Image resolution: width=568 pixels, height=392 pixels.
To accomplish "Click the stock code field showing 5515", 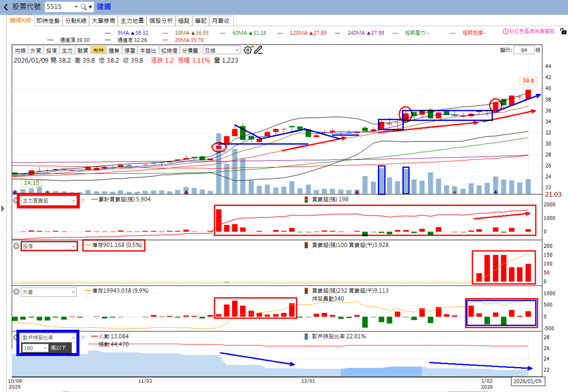I will tap(59, 7).
